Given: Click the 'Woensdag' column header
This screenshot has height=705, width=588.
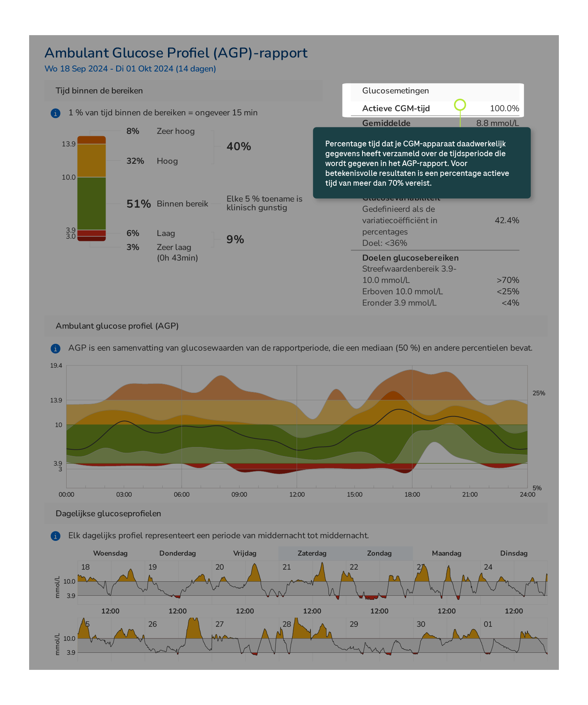Looking at the screenshot, I should (110, 553).
